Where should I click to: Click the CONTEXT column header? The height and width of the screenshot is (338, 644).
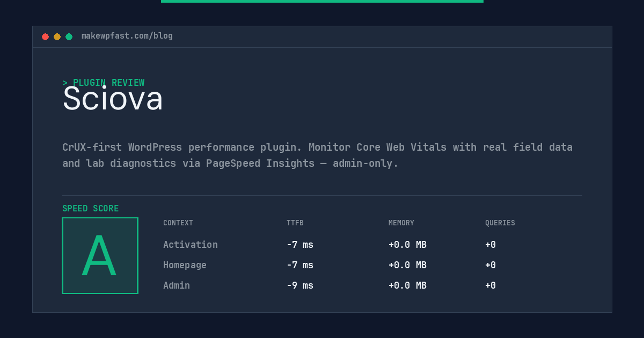coord(178,223)
